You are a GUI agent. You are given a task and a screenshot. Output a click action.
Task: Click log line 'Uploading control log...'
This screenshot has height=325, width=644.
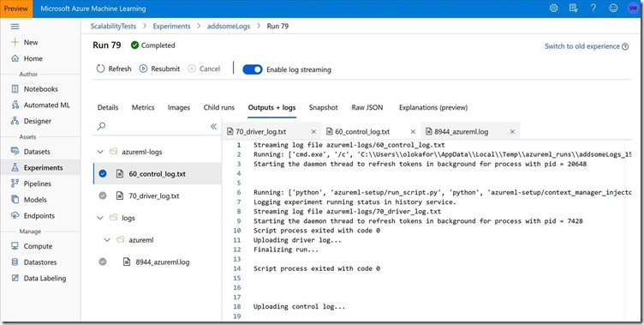(x=300, y=306)
